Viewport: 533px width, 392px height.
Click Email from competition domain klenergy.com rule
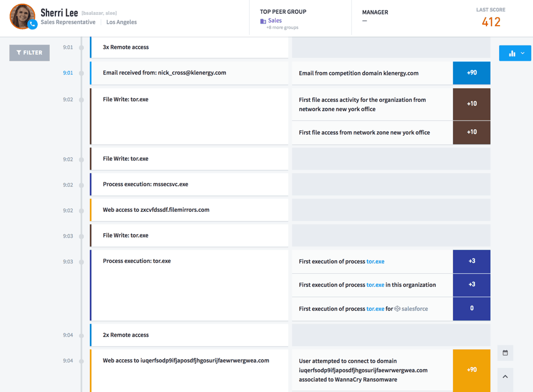[x=373, y=73]
